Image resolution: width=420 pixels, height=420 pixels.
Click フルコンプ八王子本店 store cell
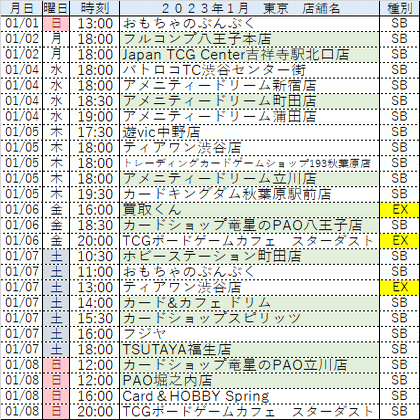249,39
